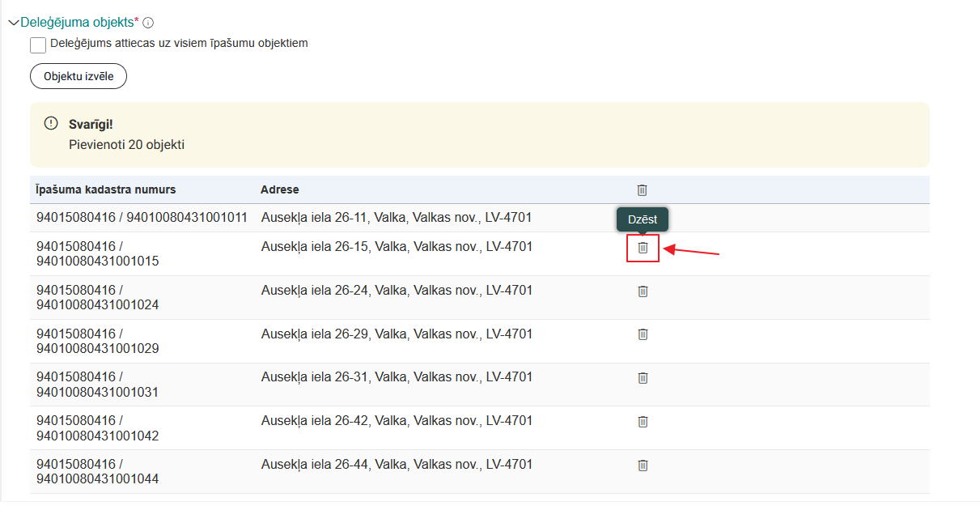Remove the Ausekļa iela 26-42 row
Screen dimensions: 980x506
coord(643,422)
